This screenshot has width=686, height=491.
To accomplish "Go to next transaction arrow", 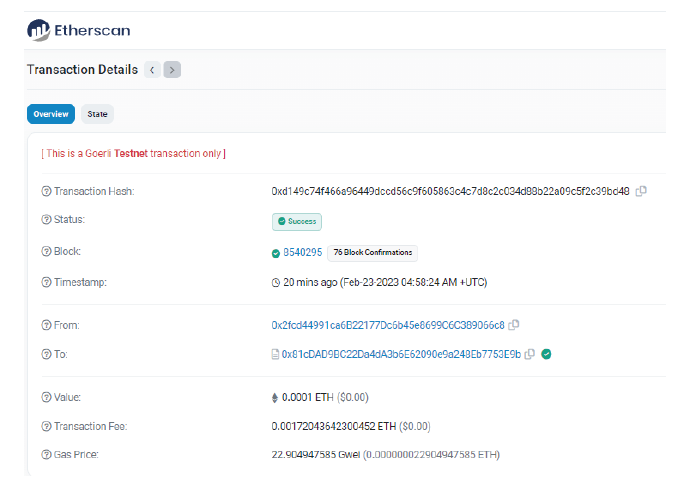I will 172,70.
